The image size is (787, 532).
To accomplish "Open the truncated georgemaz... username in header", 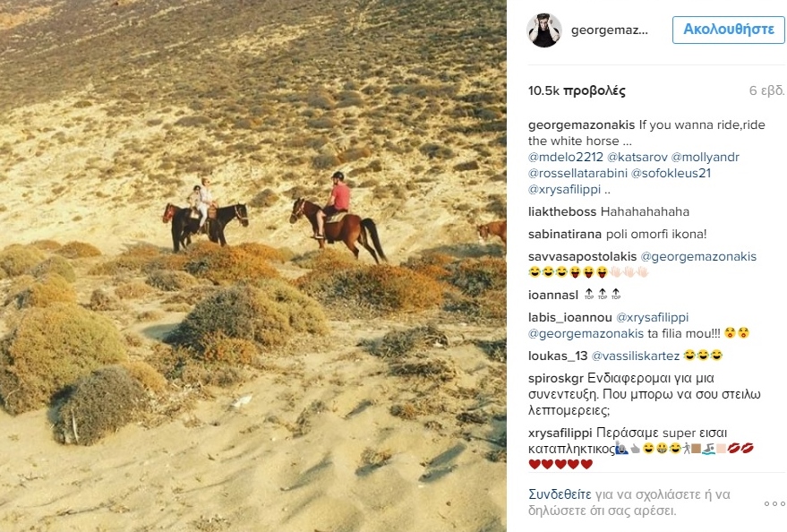I will point(610,30).
